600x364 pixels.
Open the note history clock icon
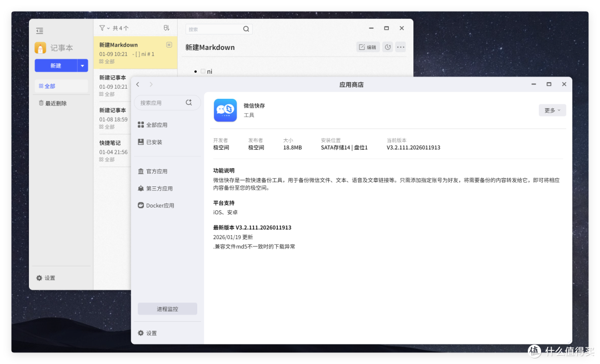tap(388, 47)
